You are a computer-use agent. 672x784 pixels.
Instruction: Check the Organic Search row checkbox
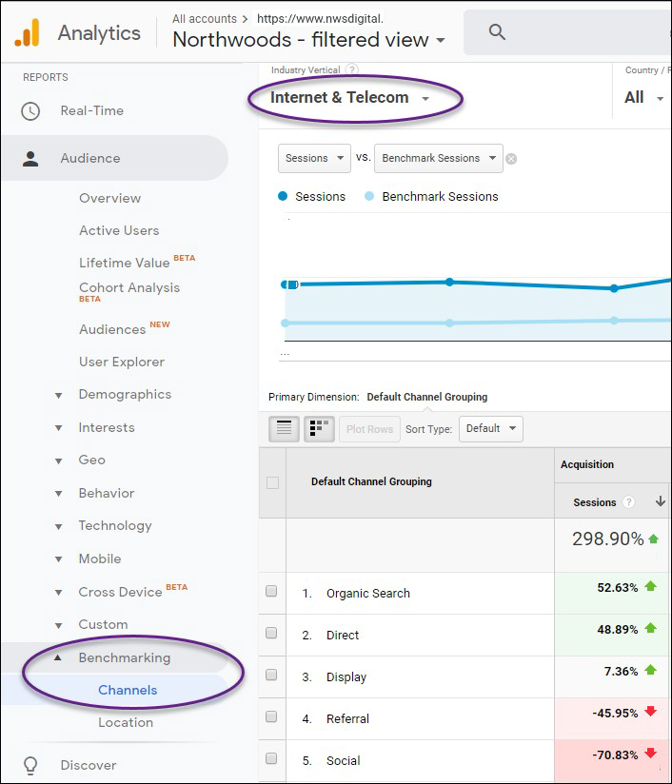tap(271, 591)
